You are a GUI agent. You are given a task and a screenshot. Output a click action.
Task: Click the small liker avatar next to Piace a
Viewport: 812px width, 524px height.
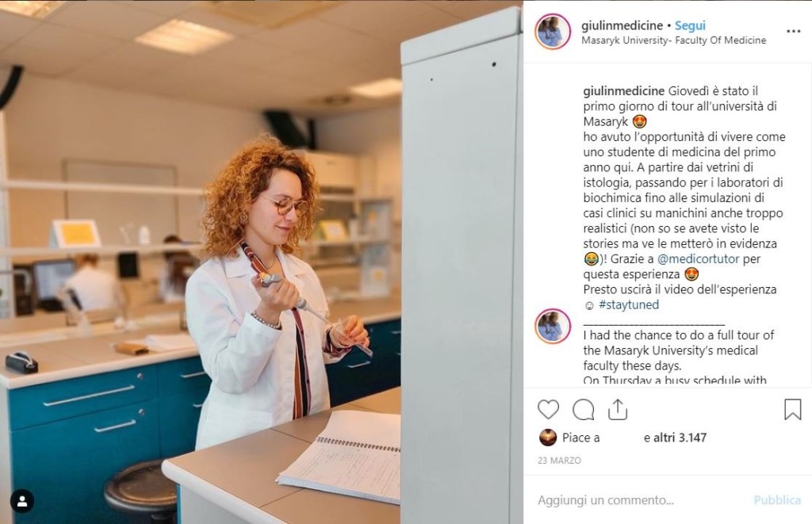tap(548, 438)
